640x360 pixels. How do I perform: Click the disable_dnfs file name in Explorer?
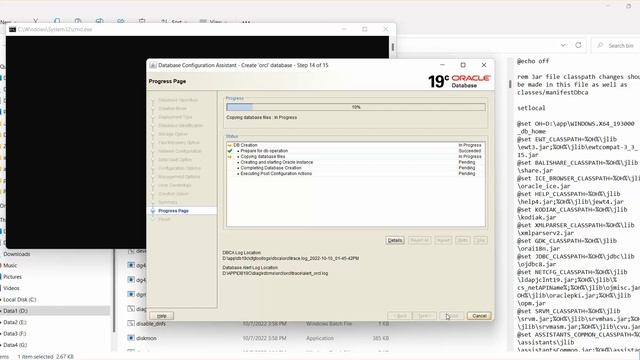click(151, 324)
